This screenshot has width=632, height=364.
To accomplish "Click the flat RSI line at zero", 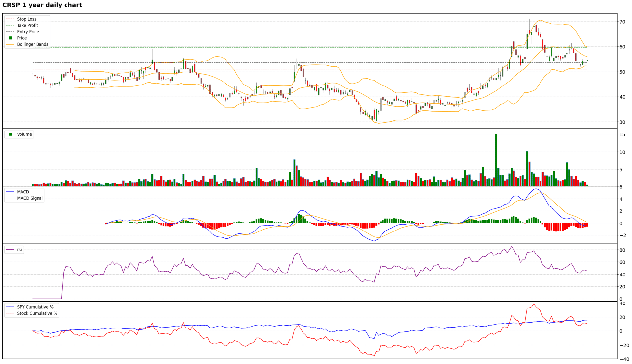I will pyautogui.click(x=47, y=299).
